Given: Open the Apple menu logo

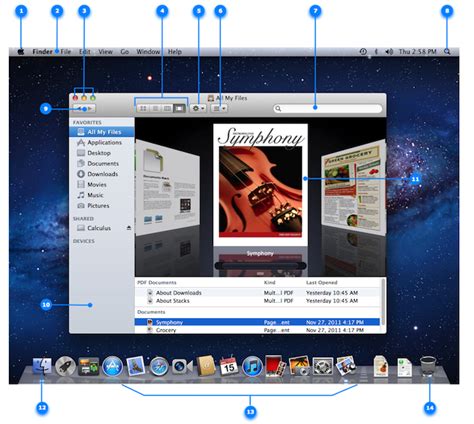Looking at the screenshot, I should (x=21, y=52).
